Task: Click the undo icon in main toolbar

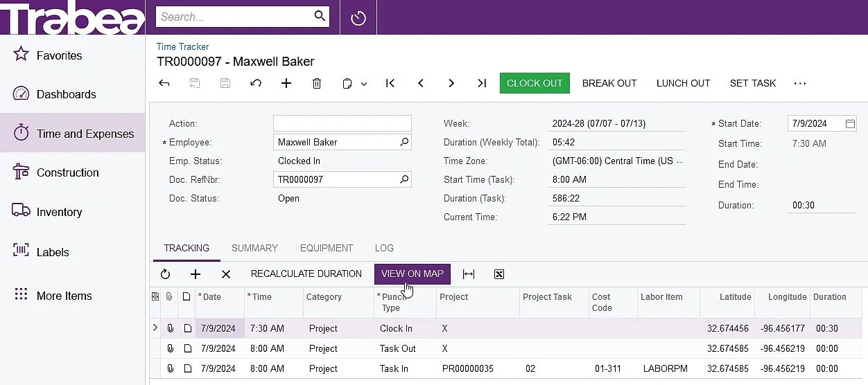Action: (x=256, y=83)
